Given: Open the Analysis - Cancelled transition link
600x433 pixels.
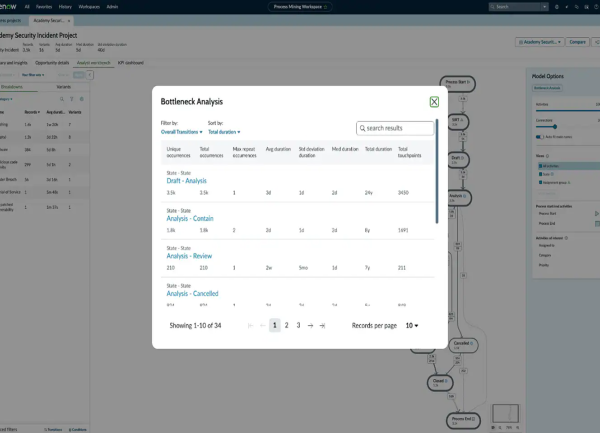Looking at the screenshot, I should point(192,293).
